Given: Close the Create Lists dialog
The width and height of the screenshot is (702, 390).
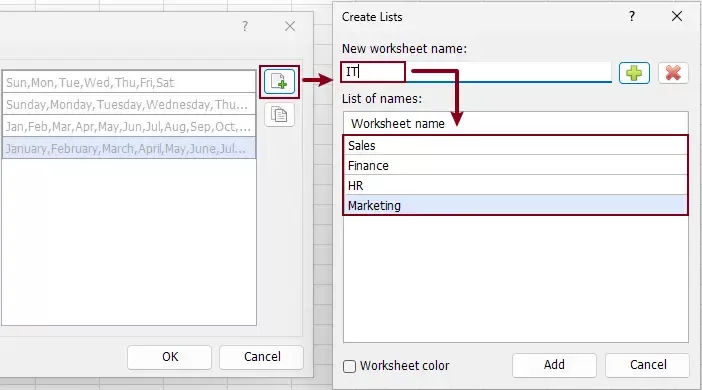Looking at the screenshot, I should (x=677, y=17).
